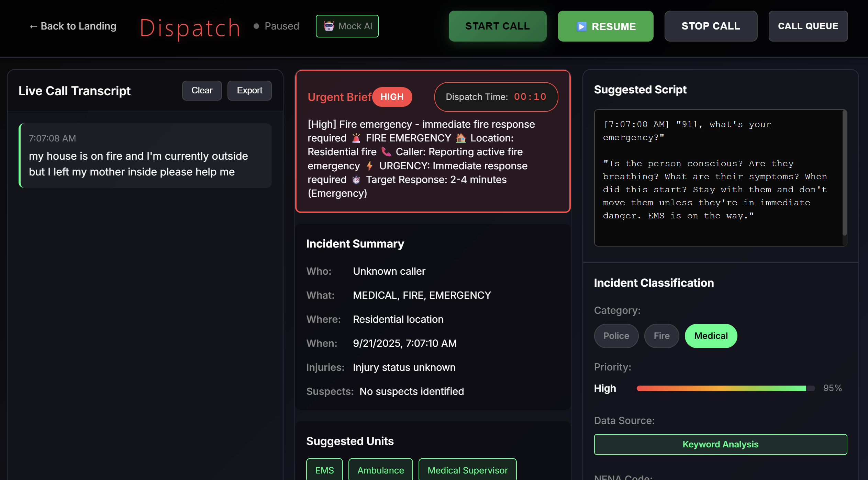This screenshot has width=868, height=480.
Task: Click the Ambulance suggested unit tag
Action: pos(380,470)
